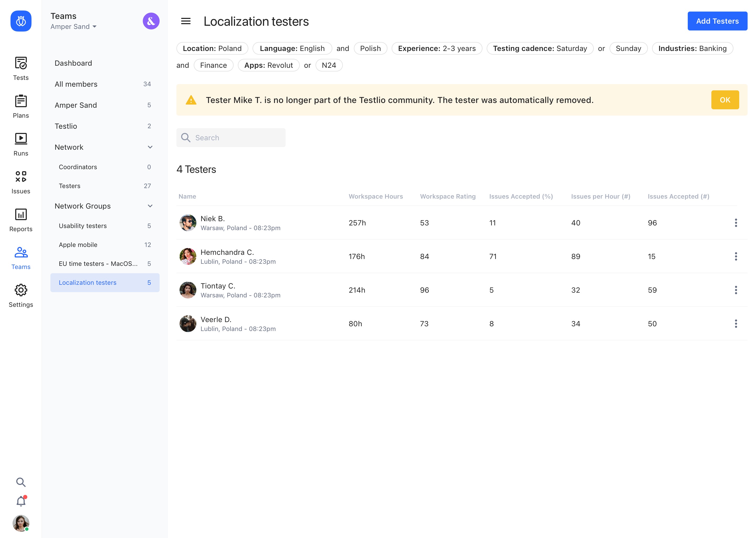Open Settings gear icon
The width and height of the screenshot is (756, 538).
pos(21,290)
